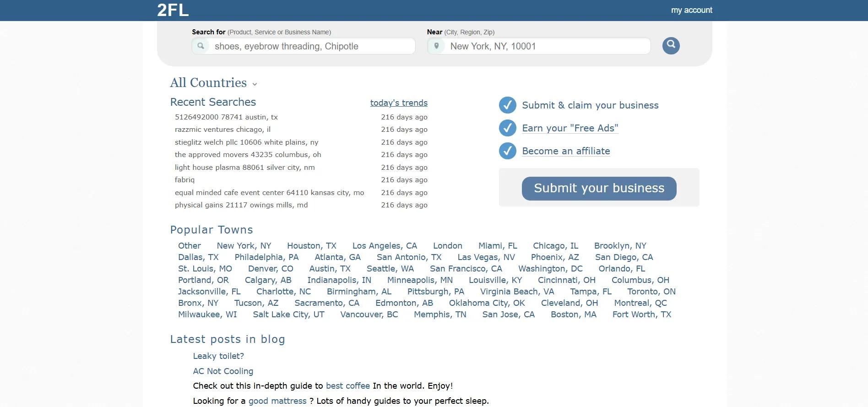
Task: Open the 2FL logo homepage
Action: pyautogui.click(x=173, y=10)
